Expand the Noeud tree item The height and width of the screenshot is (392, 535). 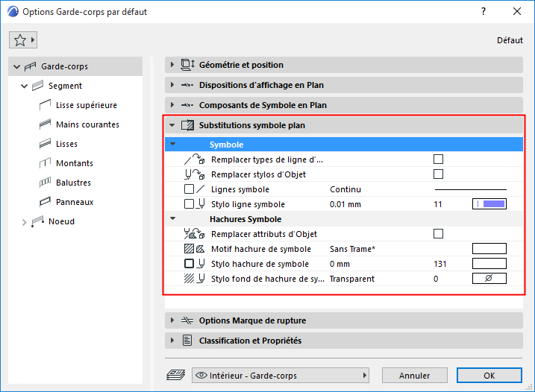pos(24,222)
